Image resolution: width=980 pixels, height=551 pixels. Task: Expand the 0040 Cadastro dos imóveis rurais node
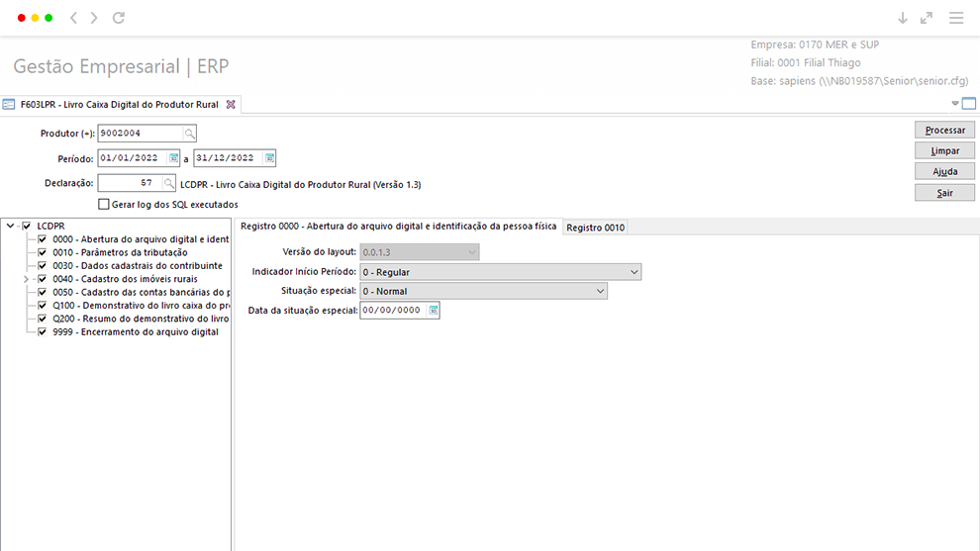(27, 279)
